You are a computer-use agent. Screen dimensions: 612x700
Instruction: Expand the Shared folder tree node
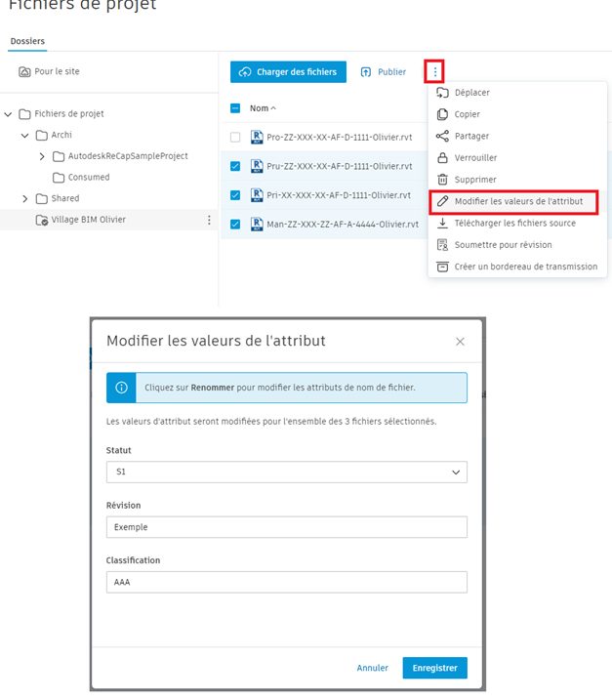tap(25, 199)
